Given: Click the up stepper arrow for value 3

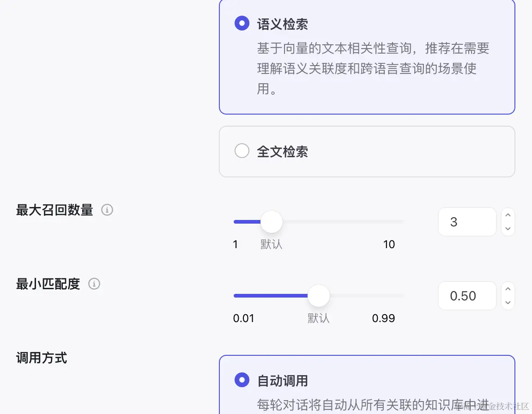Looking at the screenshot, I should (508, 214).
